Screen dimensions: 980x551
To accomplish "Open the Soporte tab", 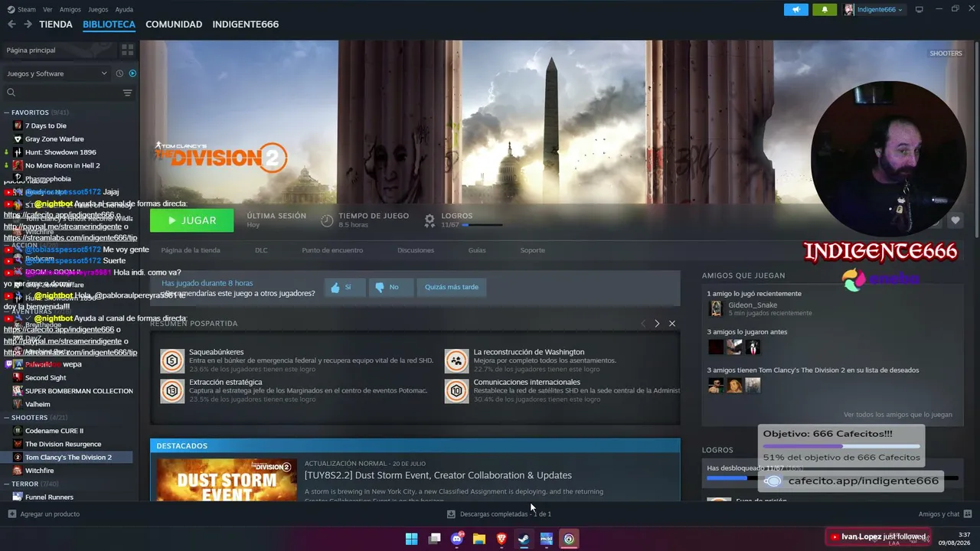I will point(533,250).
